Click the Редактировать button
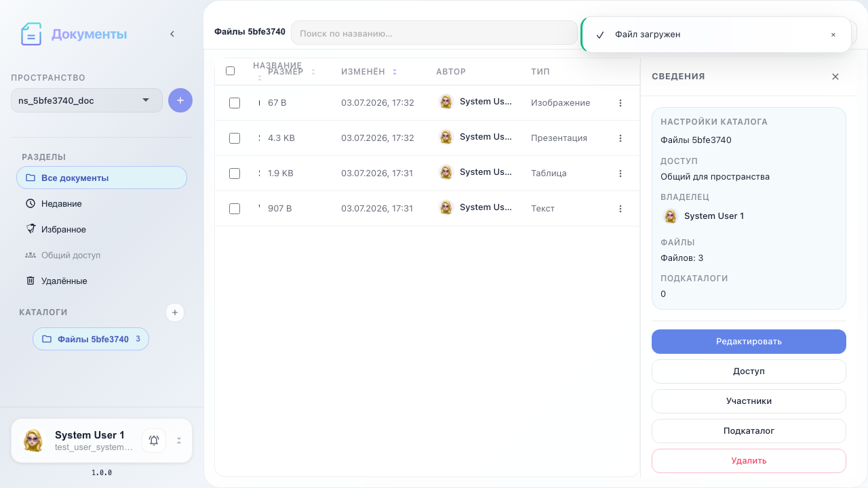868x488 pixels. tap(749, 342)
